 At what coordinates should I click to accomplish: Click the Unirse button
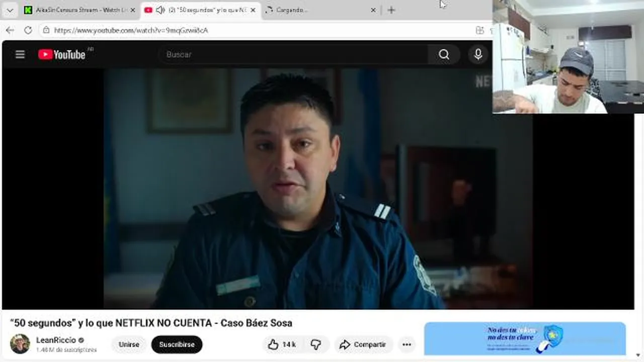[129, 344]
